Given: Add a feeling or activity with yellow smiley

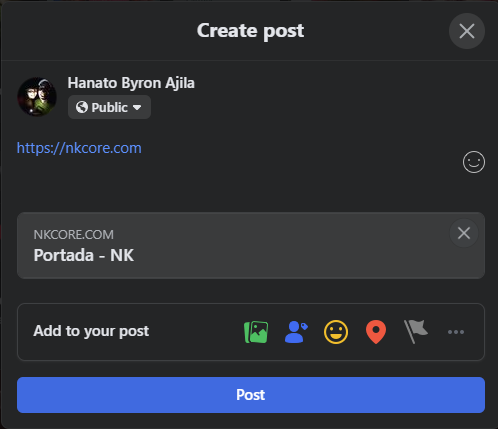Looking at the screenshot, I should click(336, 332).
